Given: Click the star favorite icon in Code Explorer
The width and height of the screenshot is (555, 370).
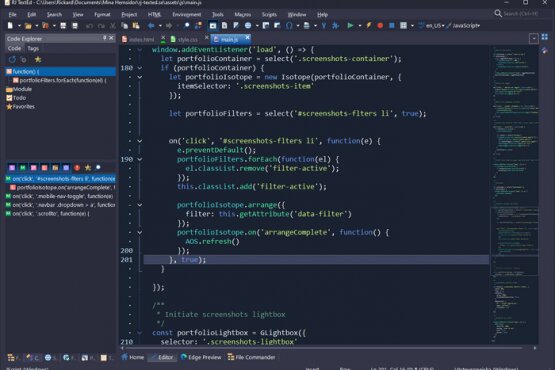Looking at the screenshot, I should (x=38, y=59).
